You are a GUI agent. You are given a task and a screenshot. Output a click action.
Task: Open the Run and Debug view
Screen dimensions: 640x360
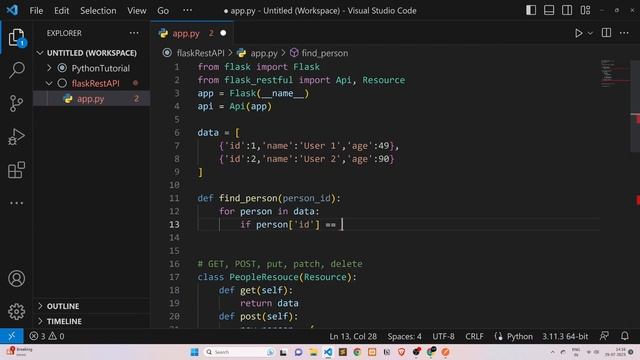(16, 137)
